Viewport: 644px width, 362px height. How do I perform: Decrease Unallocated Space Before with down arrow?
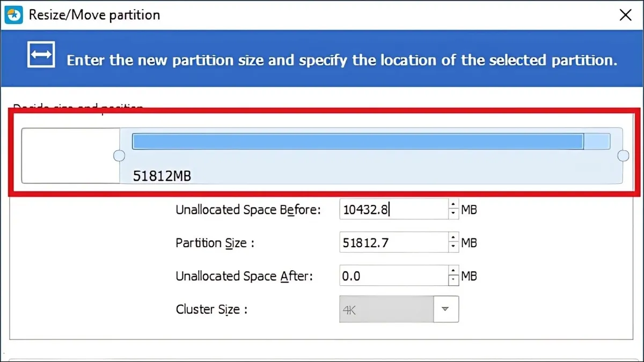(453, 214)
